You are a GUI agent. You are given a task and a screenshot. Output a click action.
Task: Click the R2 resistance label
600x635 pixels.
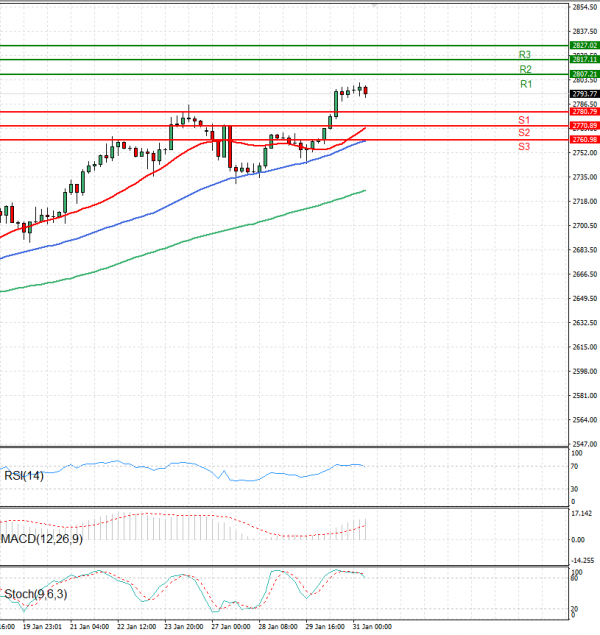(526, 69)
